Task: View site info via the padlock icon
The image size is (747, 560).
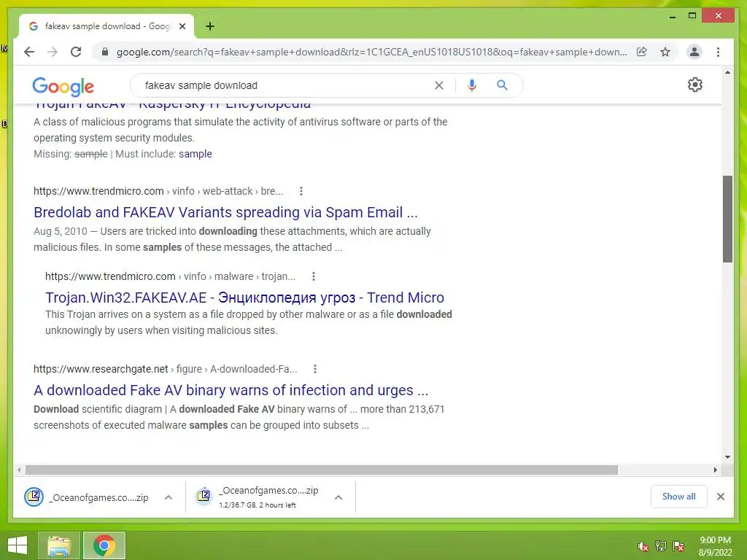Action: [x=105, y=52]
